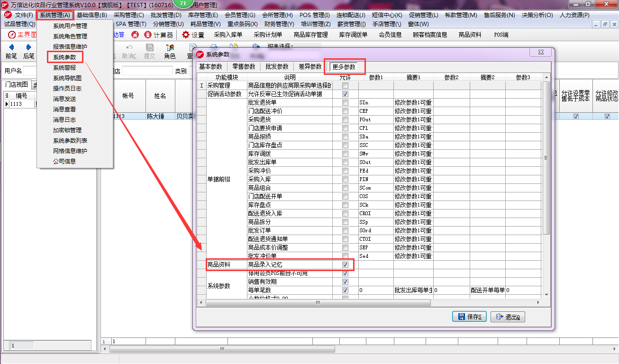619x364 pixels.
Task: Select 系统角色管理 menu entry
Action: (x=70, y=36)
